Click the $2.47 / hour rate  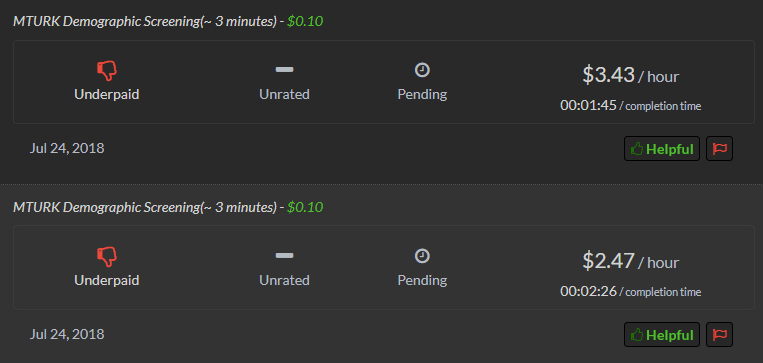[x=631, y=261]
